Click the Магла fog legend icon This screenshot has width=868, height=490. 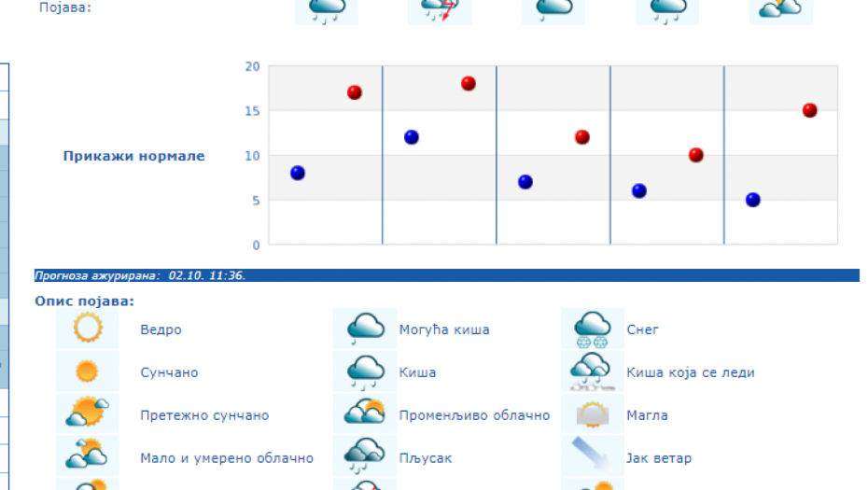(x=593, y=414)
